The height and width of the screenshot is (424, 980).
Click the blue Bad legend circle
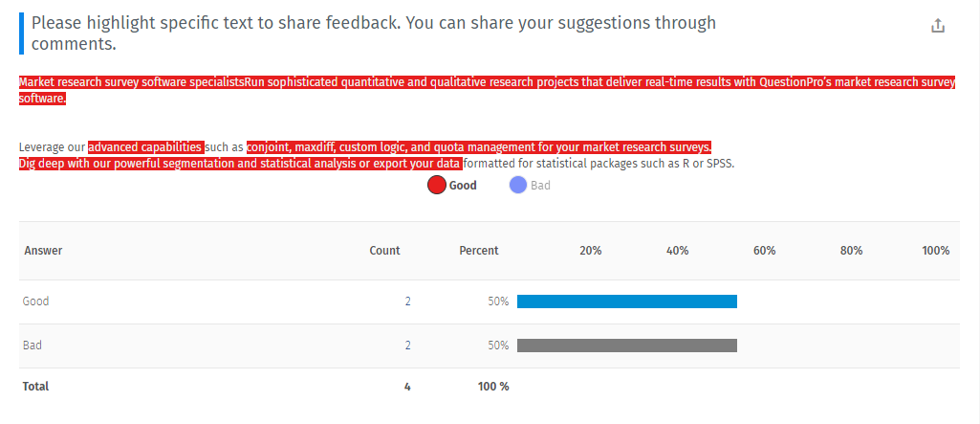pyautogui.click(x=518, y=185)
